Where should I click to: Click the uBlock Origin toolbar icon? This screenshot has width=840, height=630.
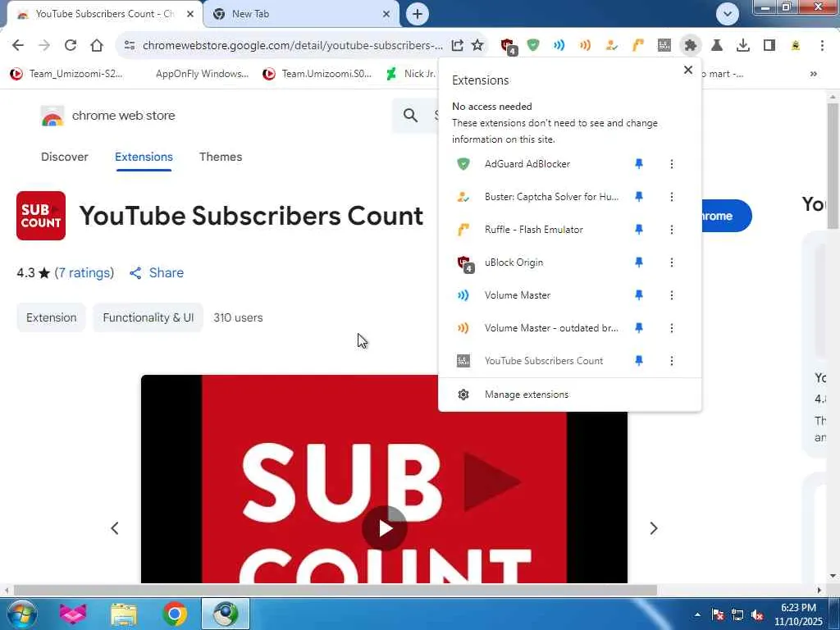tap(508, 46)
